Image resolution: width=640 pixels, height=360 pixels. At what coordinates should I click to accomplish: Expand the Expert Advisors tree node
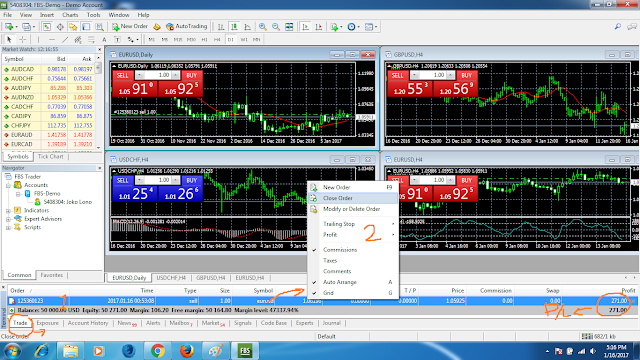(8, 219)
